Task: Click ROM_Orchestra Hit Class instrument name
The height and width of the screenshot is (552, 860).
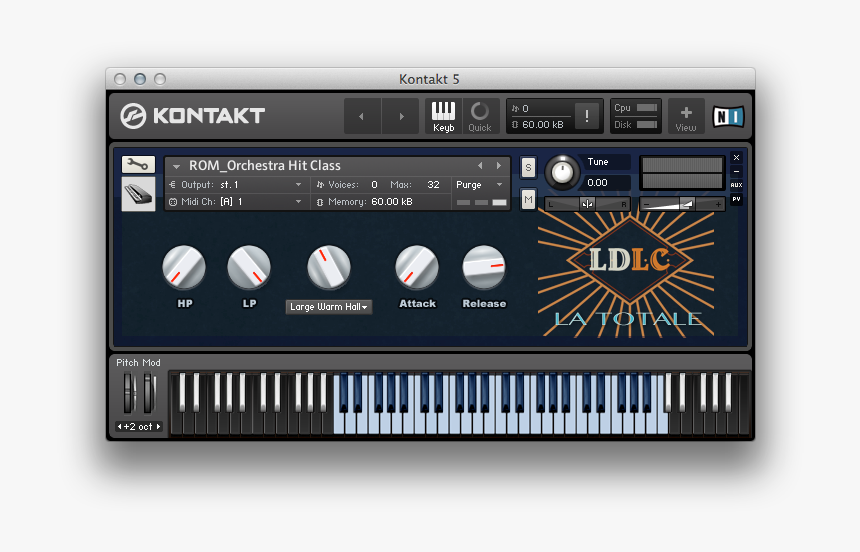Action: click(x=265, y=166)
